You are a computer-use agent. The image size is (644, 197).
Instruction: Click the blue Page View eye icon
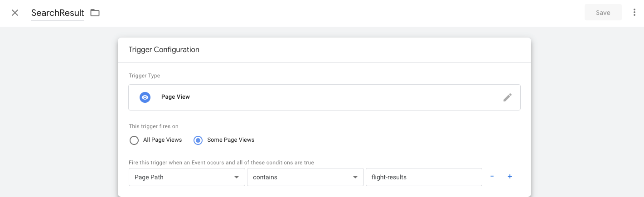click(x=145, y=97)
